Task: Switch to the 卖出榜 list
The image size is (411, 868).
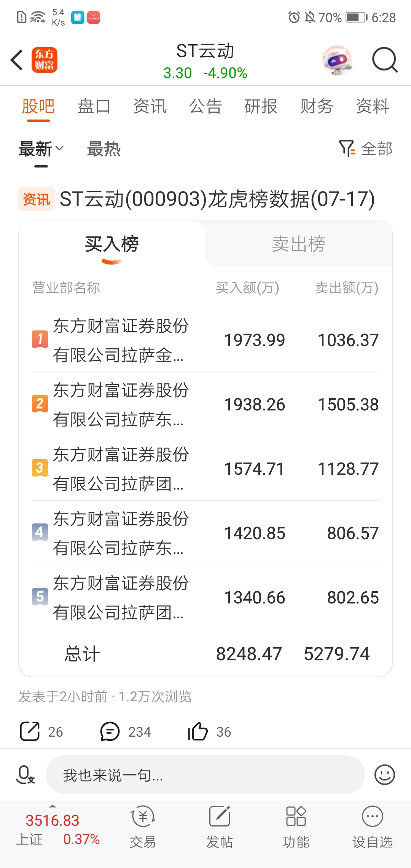Action: tap(299, 244)
